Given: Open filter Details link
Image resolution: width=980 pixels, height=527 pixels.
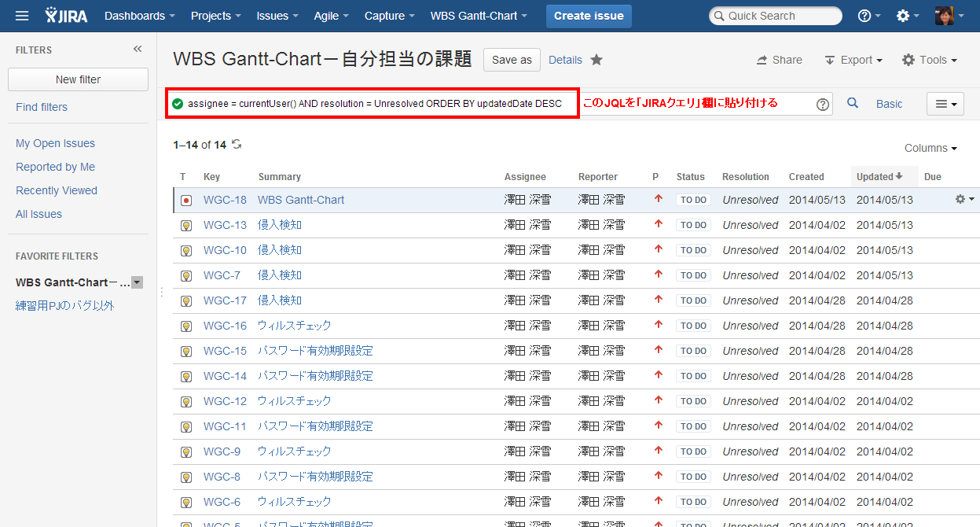Looking at the screenshot, I should point(565,60).
